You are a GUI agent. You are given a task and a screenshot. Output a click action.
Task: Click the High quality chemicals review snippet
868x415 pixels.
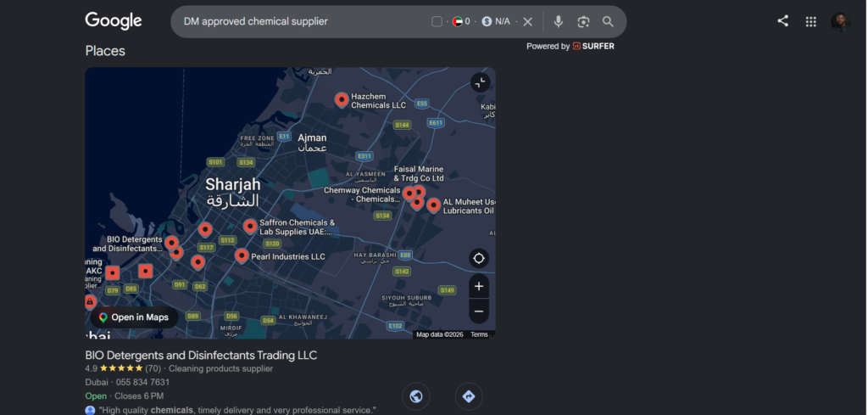coord(237,411)
